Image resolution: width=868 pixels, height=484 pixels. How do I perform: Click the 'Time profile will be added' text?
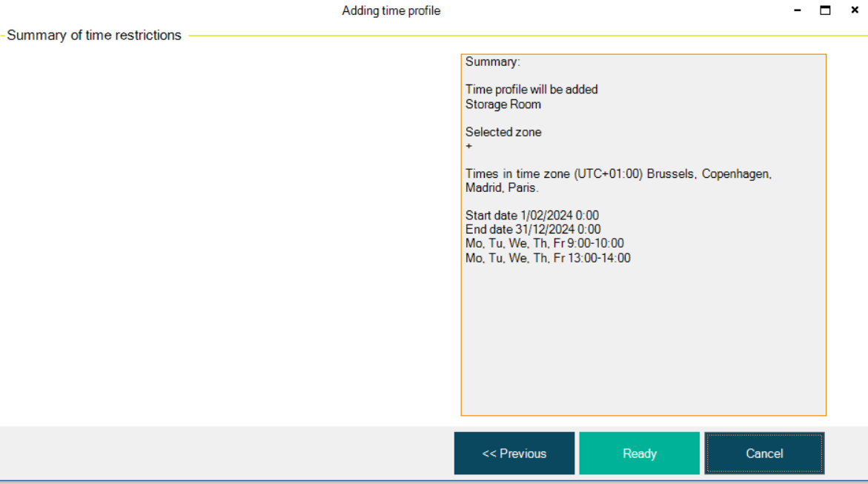[531, 90]
